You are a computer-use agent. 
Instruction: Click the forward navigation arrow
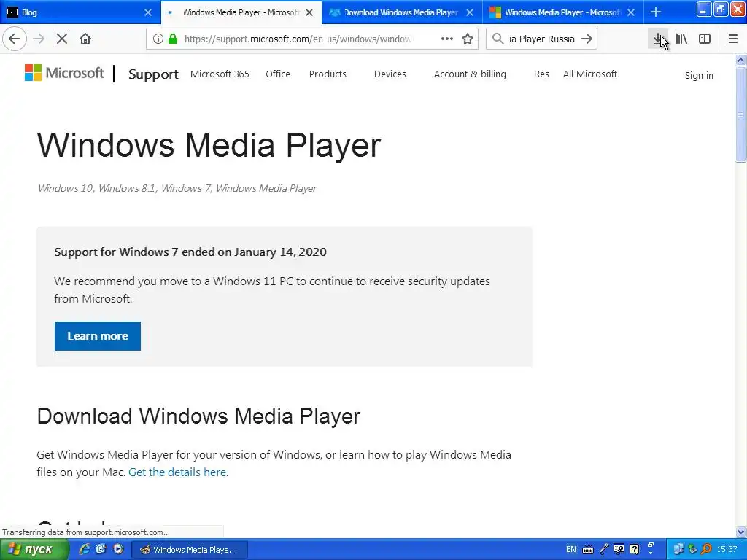39,39
